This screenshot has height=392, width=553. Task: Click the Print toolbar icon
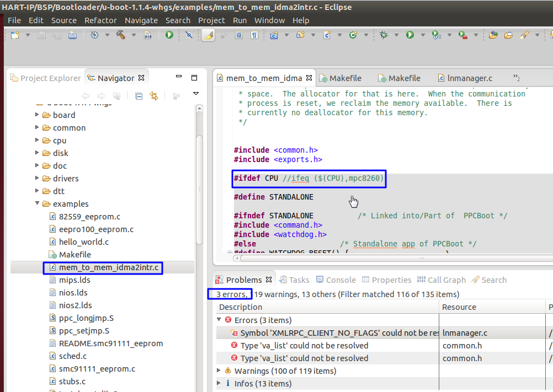tap(72, 35)
